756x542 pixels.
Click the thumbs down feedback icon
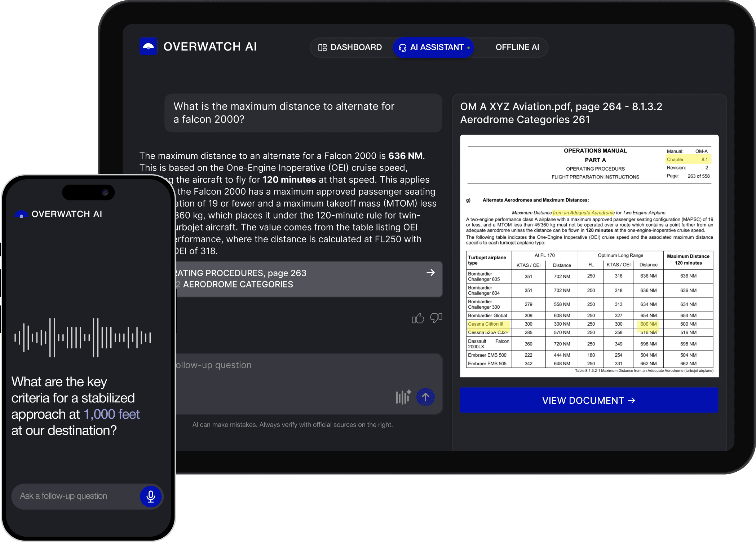(x=436, y=318)
